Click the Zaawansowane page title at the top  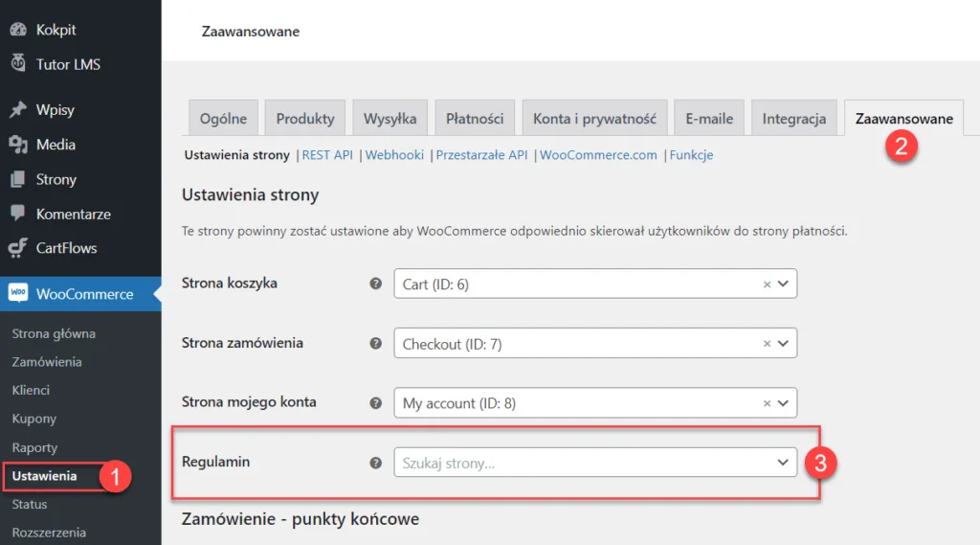[x=251, y=32]
